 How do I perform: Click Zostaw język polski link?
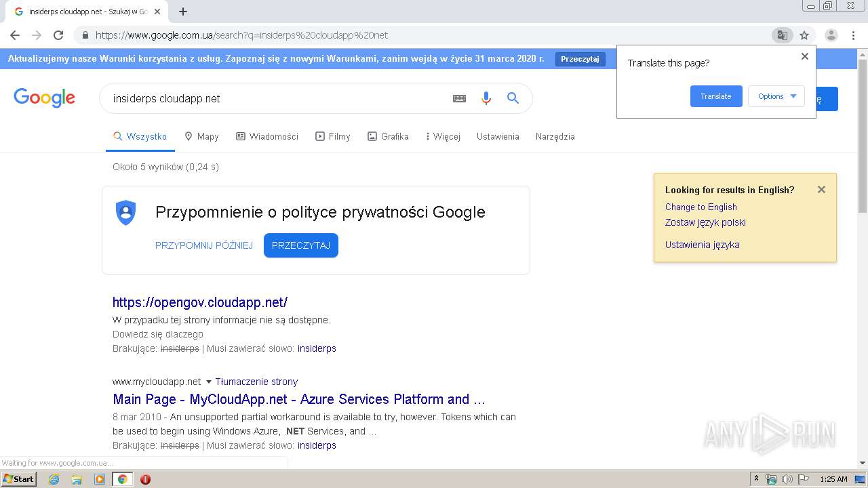point(705,222)
